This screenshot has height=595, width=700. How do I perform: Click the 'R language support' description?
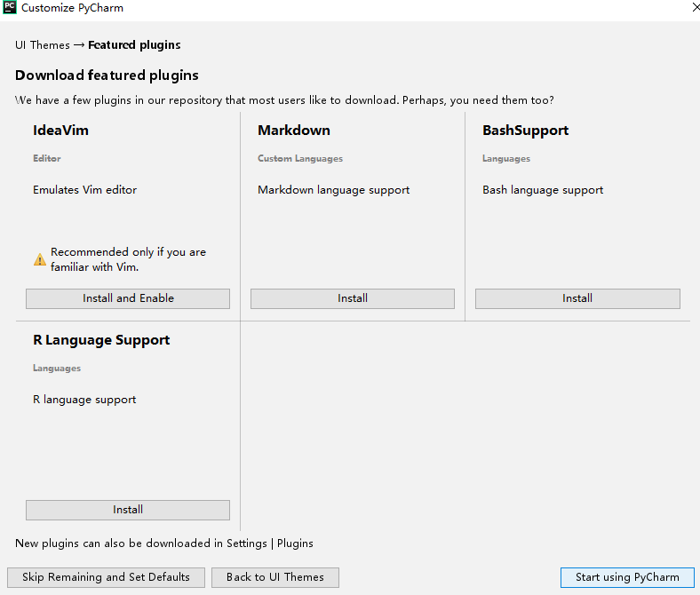click(x=84, y=400)
